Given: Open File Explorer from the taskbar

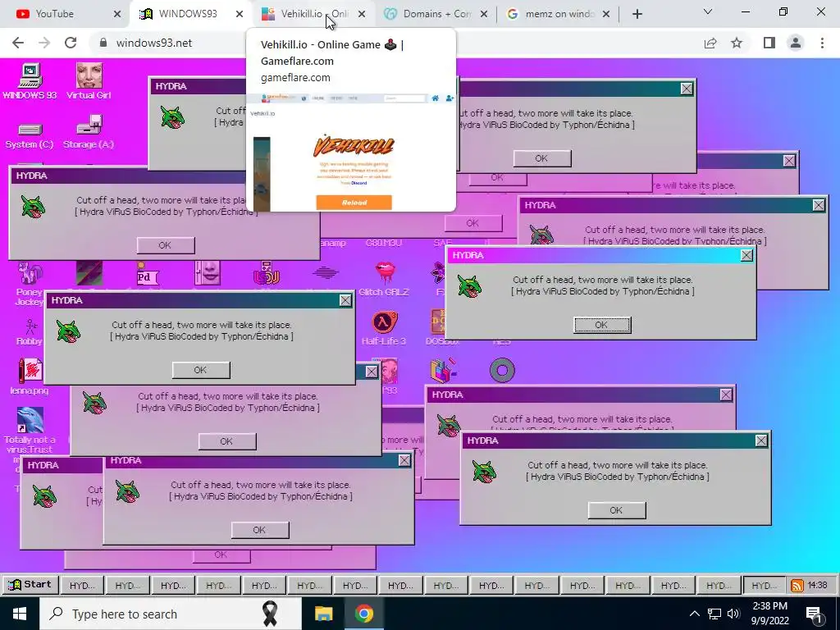Looking at the screenshot, I should pyautogui.click(x=323, y=614).
